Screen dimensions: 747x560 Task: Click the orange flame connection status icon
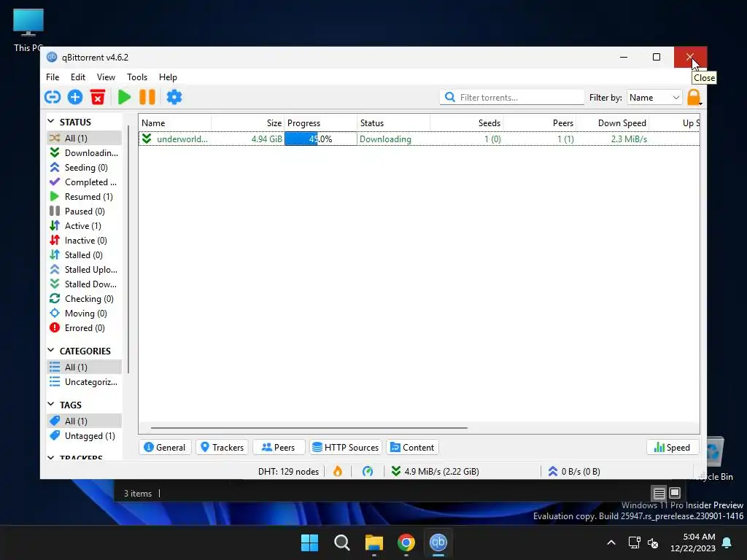click(x=338, y=472)
